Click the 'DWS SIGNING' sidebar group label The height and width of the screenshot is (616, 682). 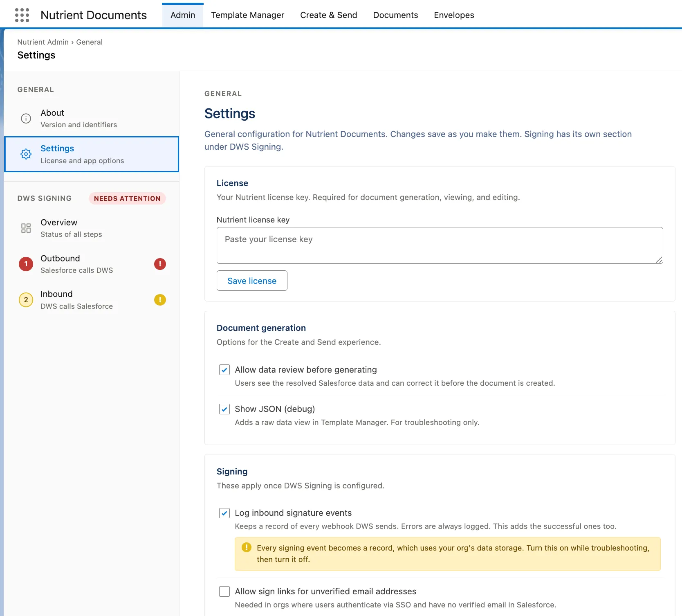(44, 198)
